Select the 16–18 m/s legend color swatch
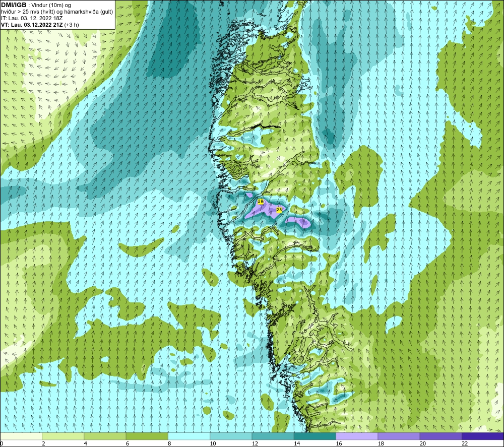 [x=357, y=436]
